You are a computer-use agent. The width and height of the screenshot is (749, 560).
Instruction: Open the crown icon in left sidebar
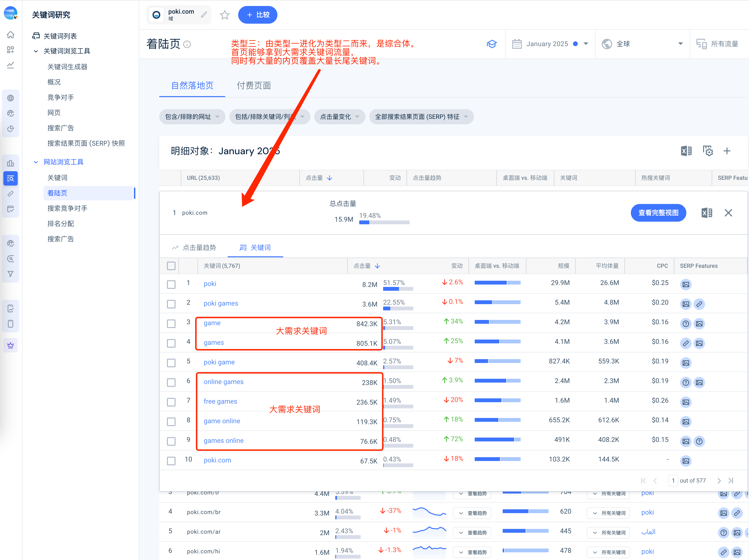(11, 345)
